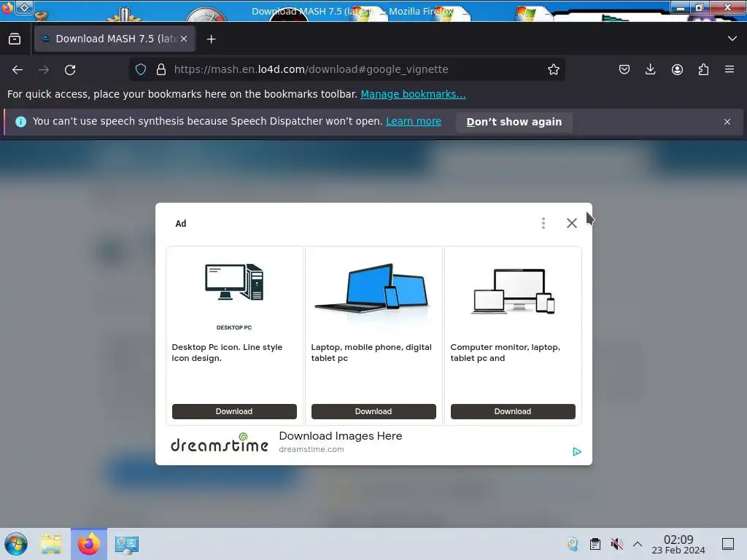
Task: Open the Save to Pocket button
Action: [624, 69]
